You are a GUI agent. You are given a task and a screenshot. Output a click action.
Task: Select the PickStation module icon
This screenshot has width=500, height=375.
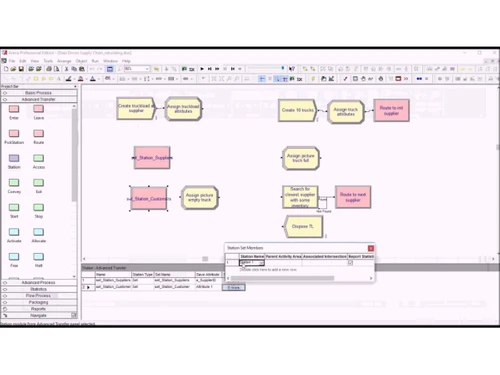(x=14, y=134)
